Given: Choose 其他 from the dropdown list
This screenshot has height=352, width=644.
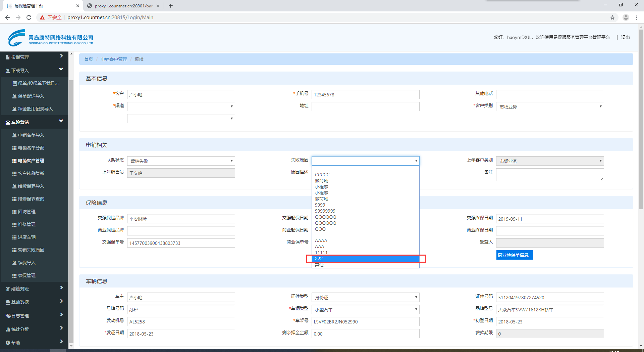Looking at the screenshot, I should coord(319,265).
